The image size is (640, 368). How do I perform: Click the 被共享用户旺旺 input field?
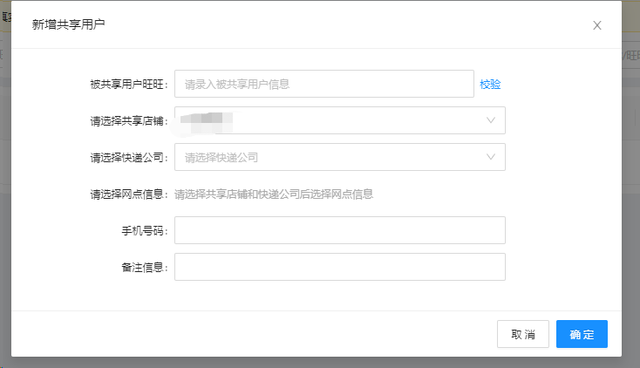pyautogui.click(x=324, y=84)
